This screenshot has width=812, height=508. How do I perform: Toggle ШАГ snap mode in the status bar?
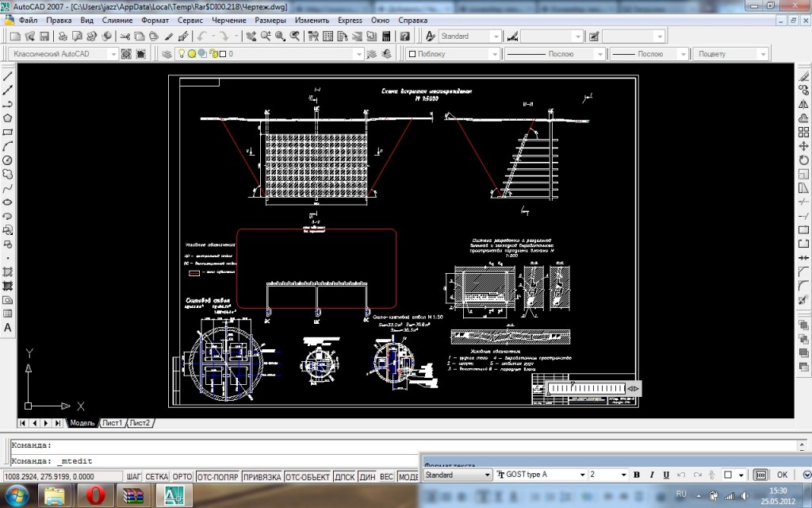133,476
